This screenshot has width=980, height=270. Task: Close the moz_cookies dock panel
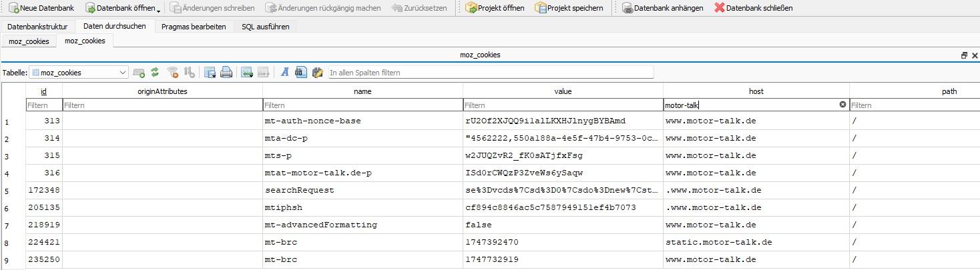coord(973,55)
